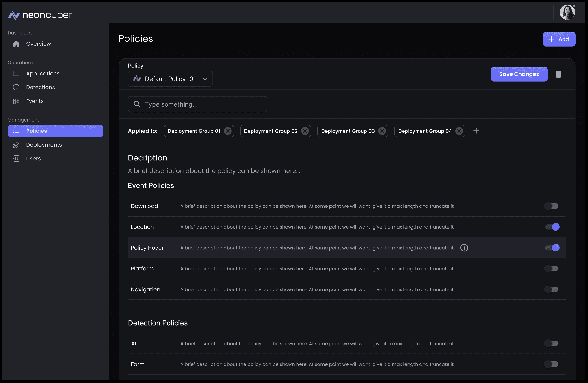Remove Deployment Group 03 chip

(x=382, y=131)
